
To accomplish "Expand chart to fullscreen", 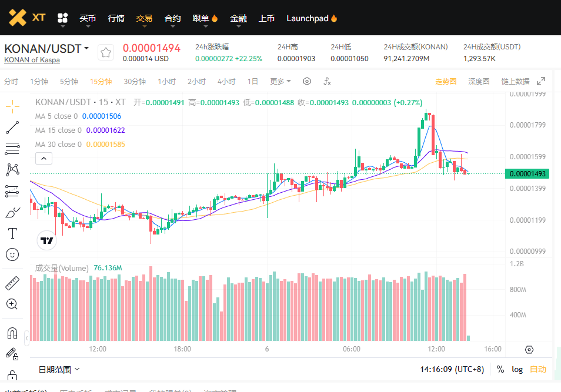I will point(541,81).
